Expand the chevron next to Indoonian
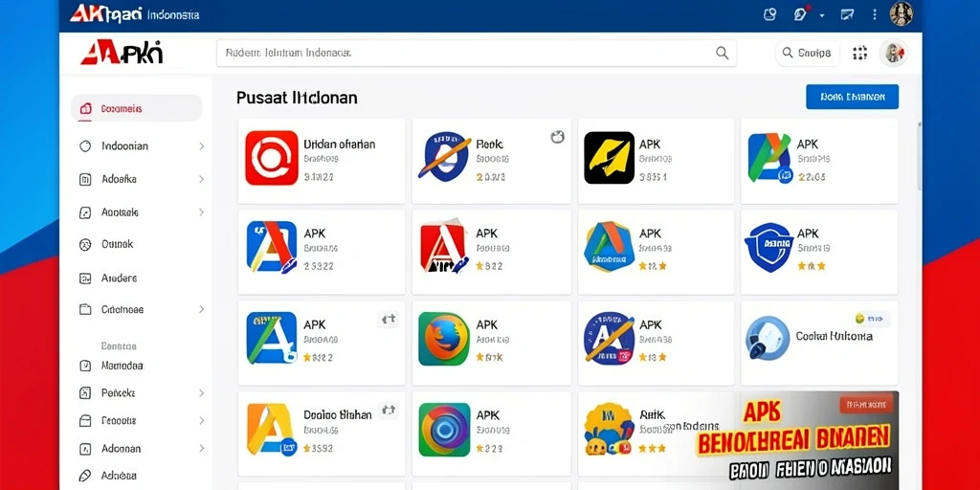980x490 pixels. click(201, 146)
